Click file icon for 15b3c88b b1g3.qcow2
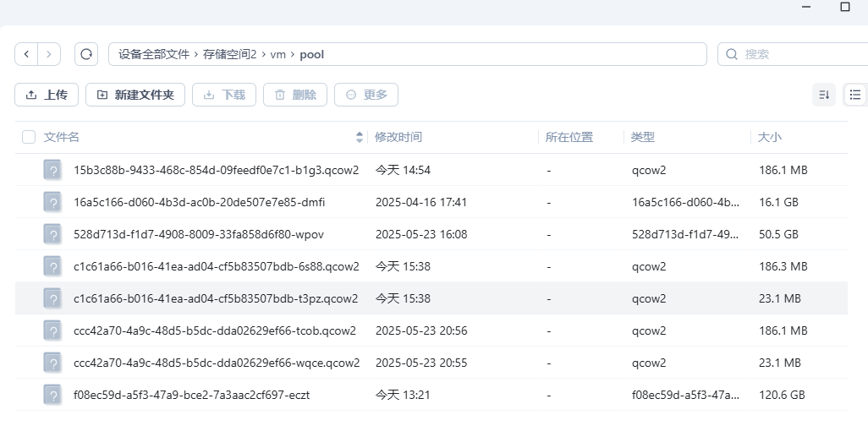 point(52,170)
